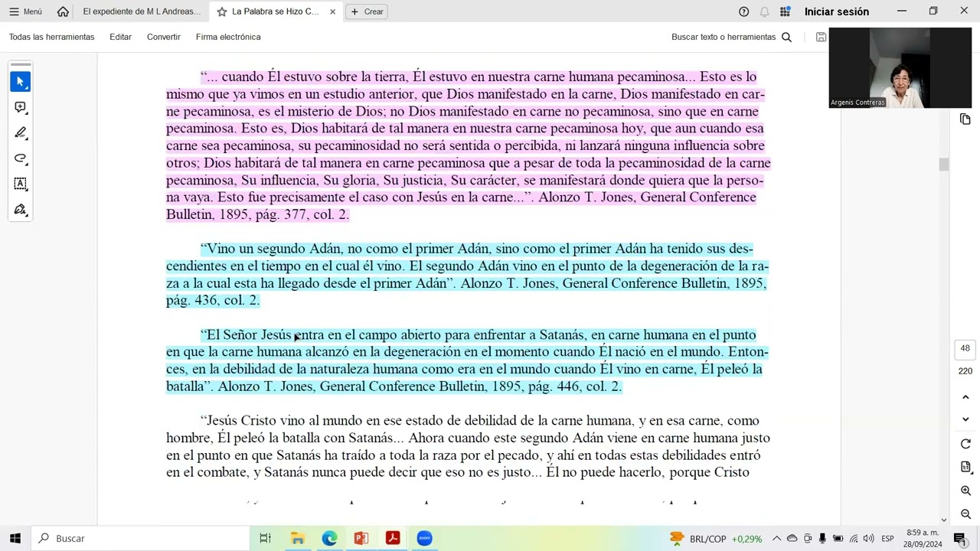The image size is (980, 551).
Task: Open Acrobat help question mark
Action: [743, 11]
